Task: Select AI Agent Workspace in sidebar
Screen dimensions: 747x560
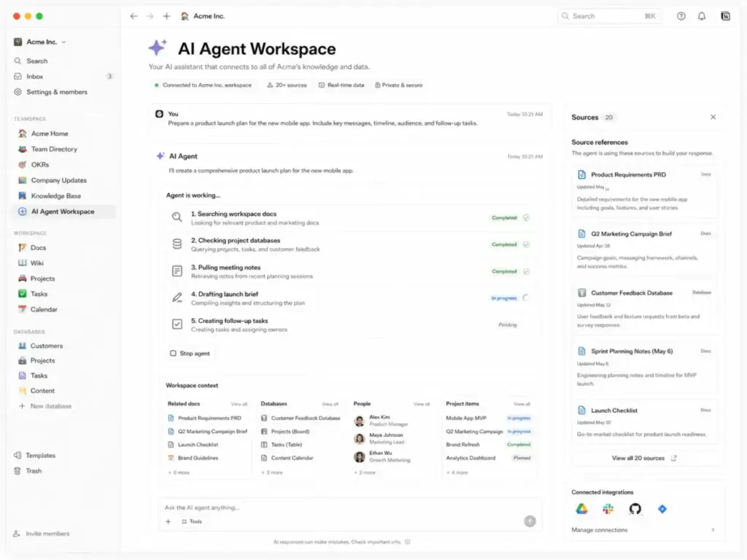Action: 63,211
